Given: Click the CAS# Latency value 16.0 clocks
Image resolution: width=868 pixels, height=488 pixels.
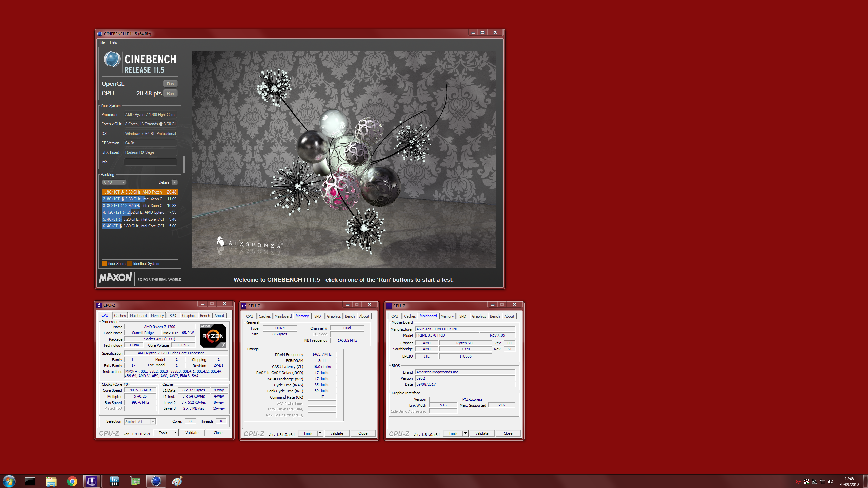Looking at the screenshot, I should (x=322, y=367).
